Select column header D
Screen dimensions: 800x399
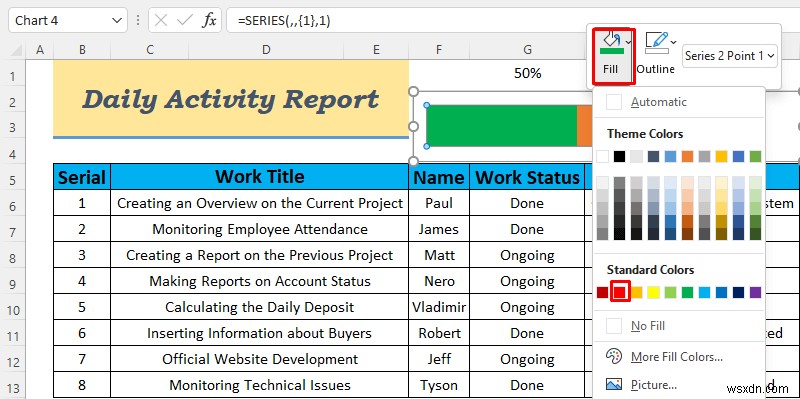pos(266,49)
